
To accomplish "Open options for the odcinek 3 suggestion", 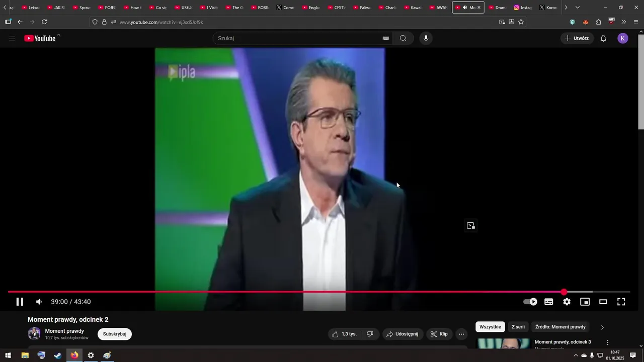I will point(607,342).
